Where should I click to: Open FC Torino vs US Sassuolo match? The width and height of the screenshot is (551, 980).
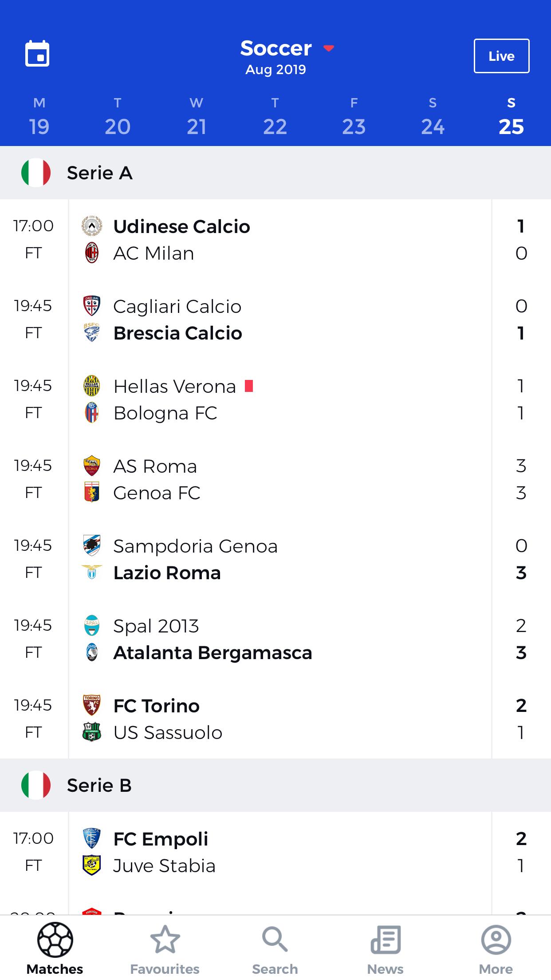[x=275, y=719]
